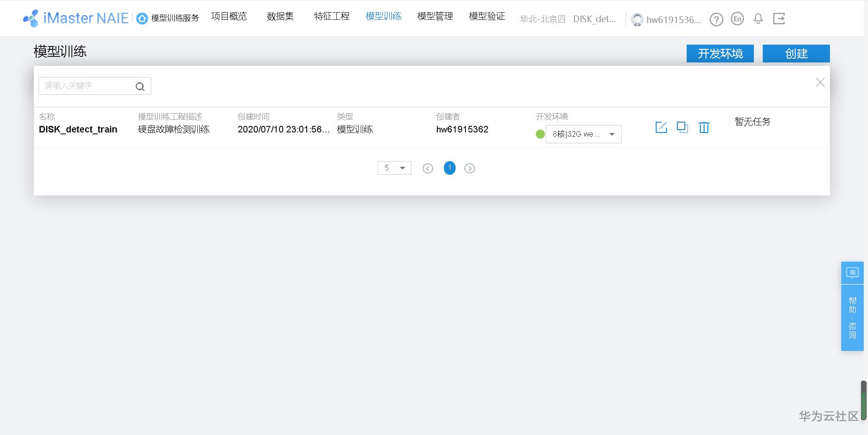Click the green environment status dot

click(540, 134)
